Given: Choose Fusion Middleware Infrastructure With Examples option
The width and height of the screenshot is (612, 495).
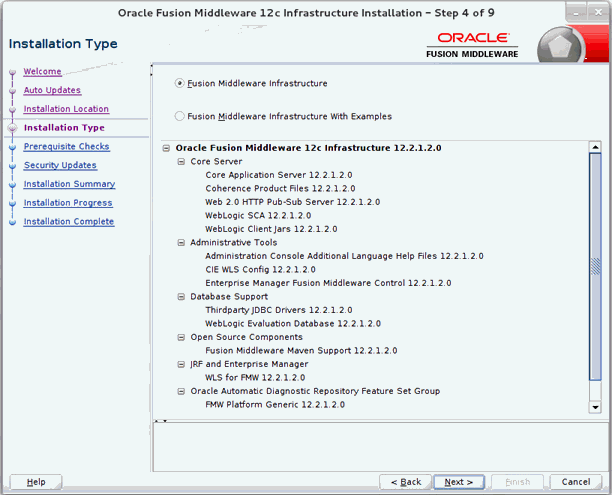Looking at the screenshot, I should coord(179,116).
